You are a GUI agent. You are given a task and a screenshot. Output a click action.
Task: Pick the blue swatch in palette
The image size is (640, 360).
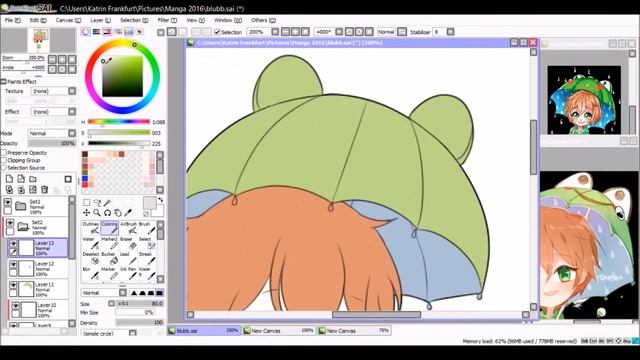(85, 178)
